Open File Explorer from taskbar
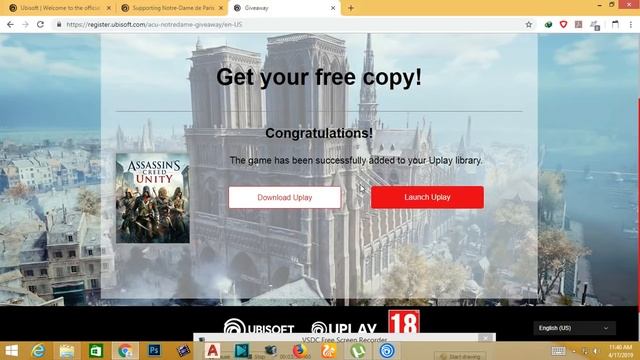640x360 pixels. click(67, 351)
